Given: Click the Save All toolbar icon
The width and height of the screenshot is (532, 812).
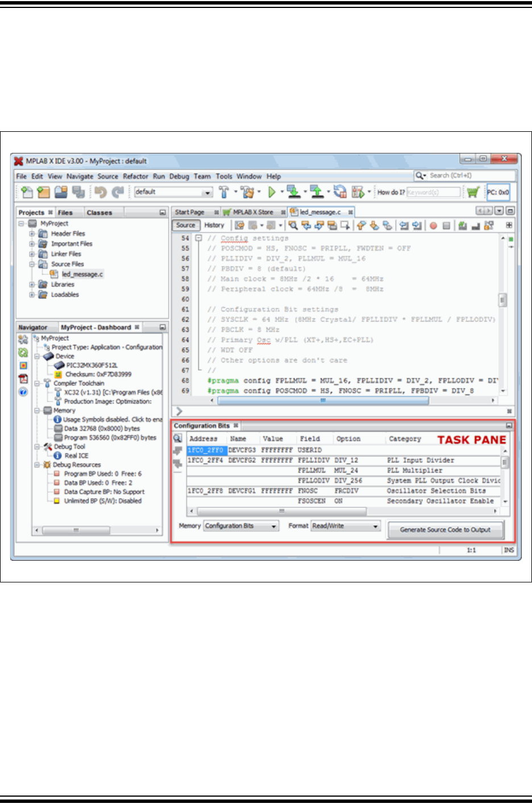Looking at the screenshot, I should (78, 192).
